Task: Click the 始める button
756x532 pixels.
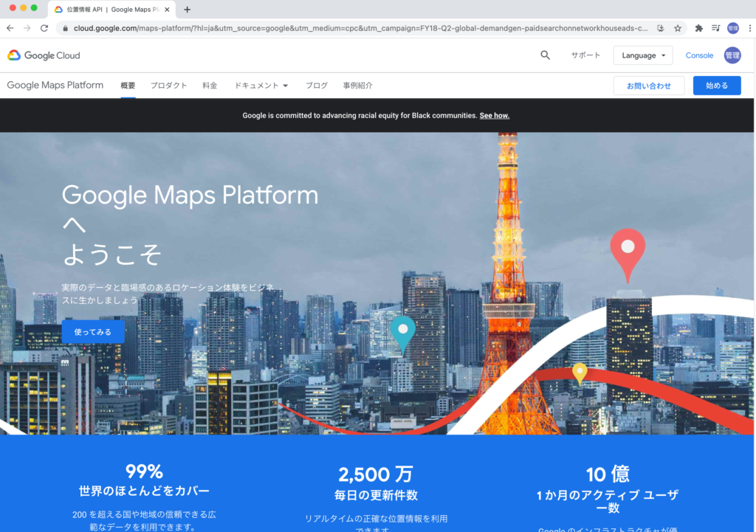Action: point(717,86)
